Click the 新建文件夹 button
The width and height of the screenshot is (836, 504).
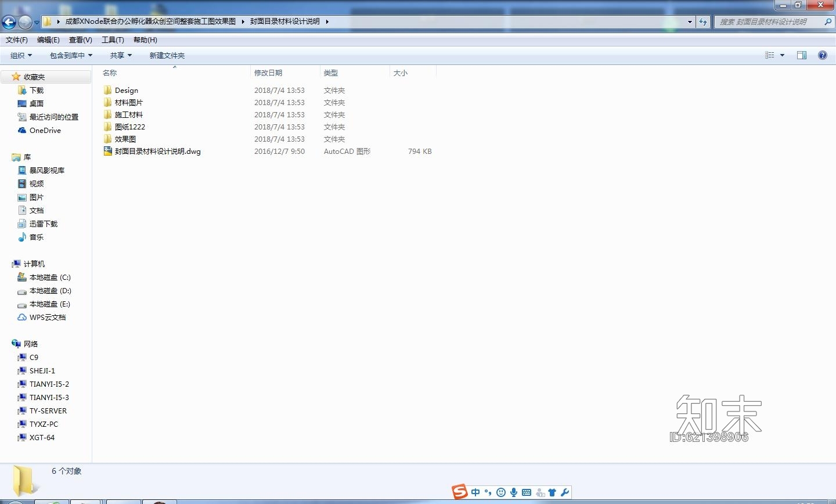point(167,56)
